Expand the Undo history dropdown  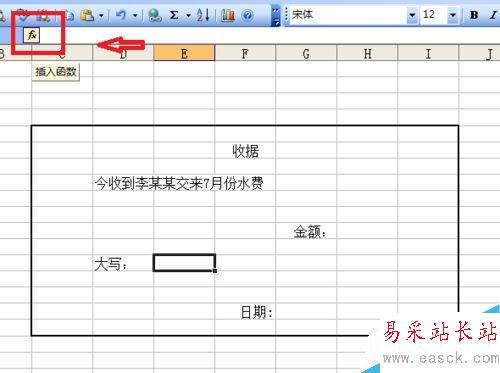(135, 15)
